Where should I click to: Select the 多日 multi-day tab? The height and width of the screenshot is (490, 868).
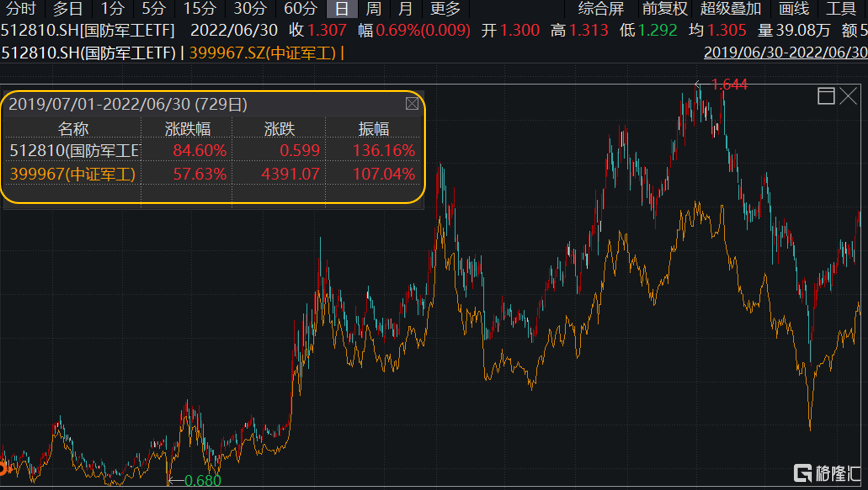pyautogui.click(x=68, y=8)
